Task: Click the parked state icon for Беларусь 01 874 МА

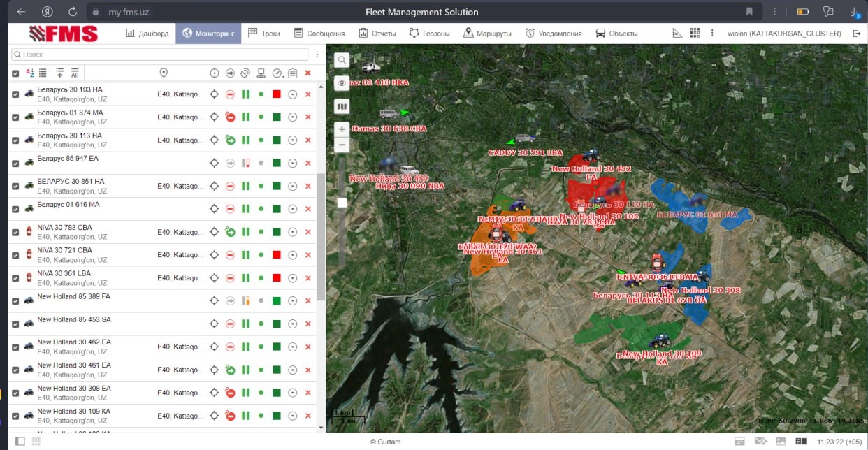Action: click(x=230, y=117)
